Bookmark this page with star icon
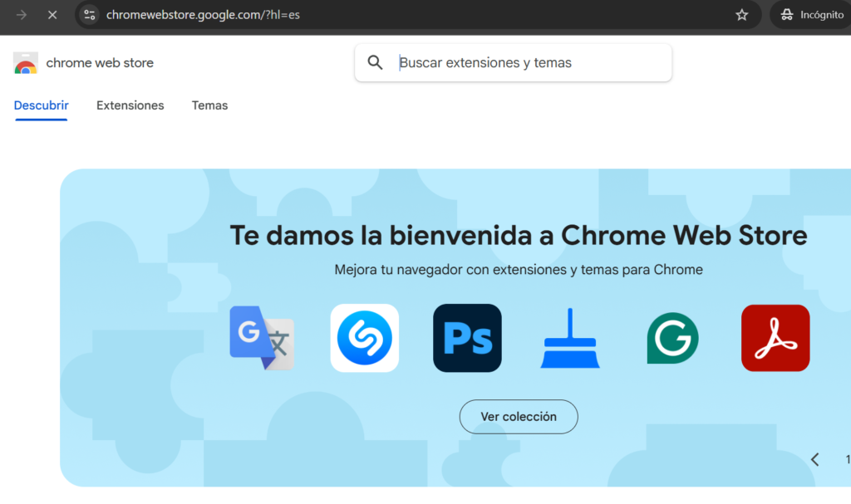The image size is (851, 504). pos(741,15)
